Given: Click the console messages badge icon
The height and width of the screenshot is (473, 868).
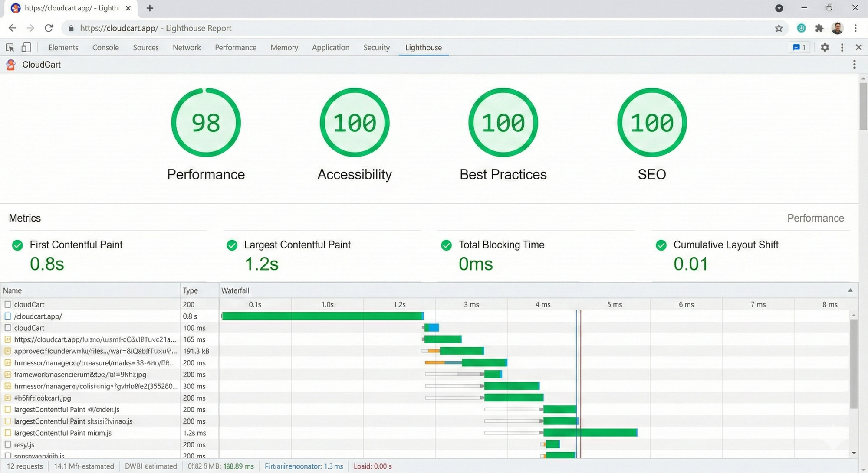Looking at the screenshot, I should pos(799,48).
